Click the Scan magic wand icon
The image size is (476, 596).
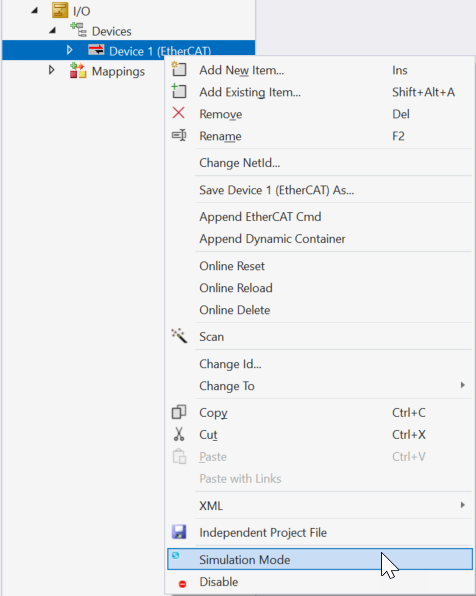pyautogui.click(x=179, y=336)
